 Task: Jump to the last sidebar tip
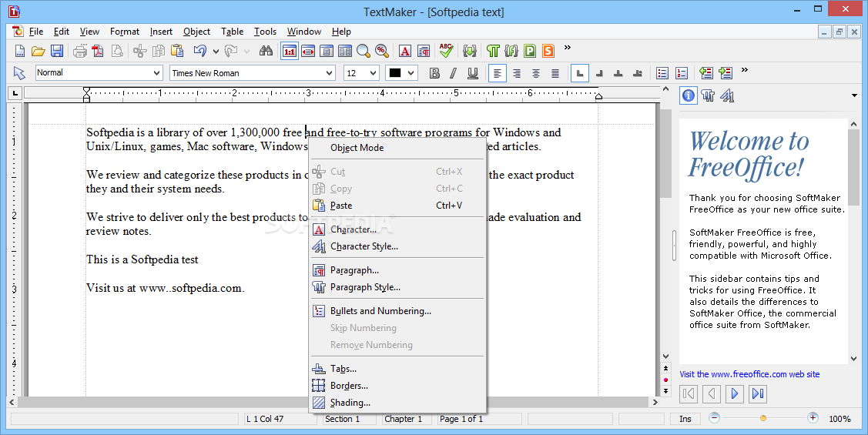(x=758, y=393)
